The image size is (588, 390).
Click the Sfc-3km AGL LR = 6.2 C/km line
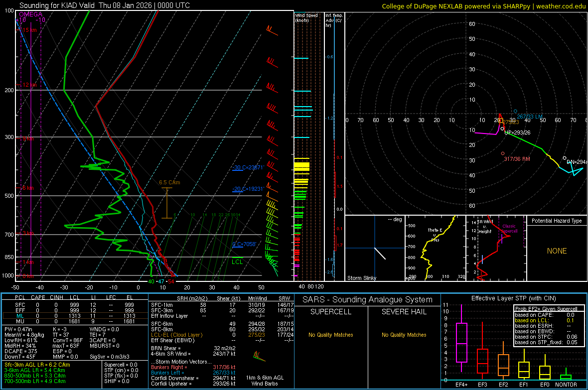(37, 365)
